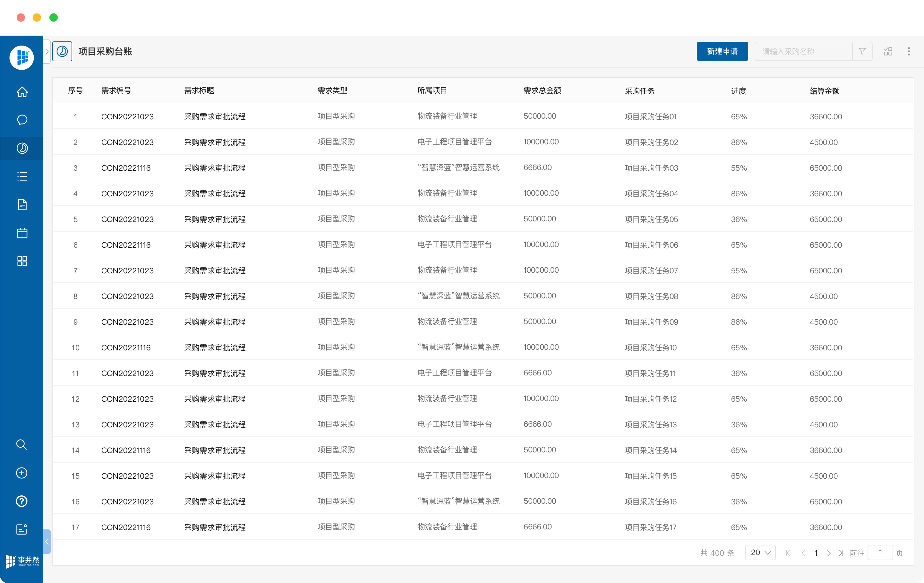The height and width of the screenshot is (583, 924).
Task: Select the list view sidebar icon
Action: [x=22, y=176]
